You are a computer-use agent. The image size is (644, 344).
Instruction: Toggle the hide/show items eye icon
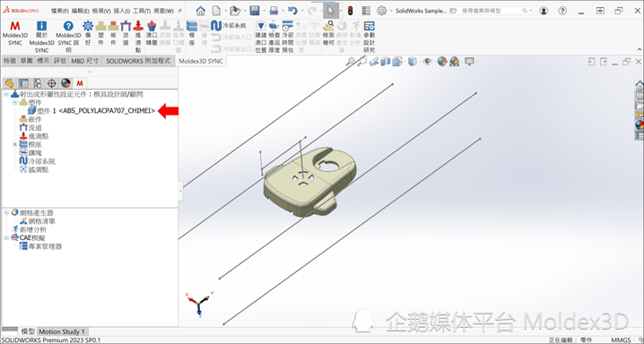(428, 62)
